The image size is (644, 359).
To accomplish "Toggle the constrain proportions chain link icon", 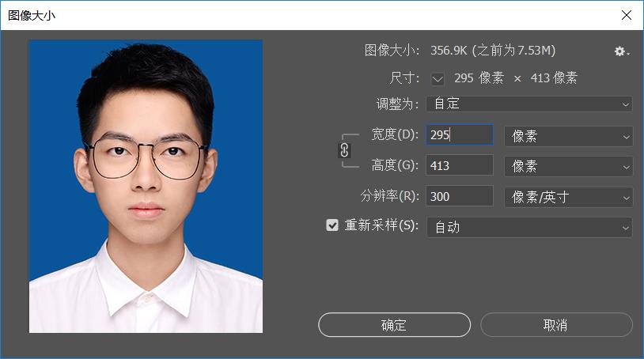I will click(x=344, y=150).
